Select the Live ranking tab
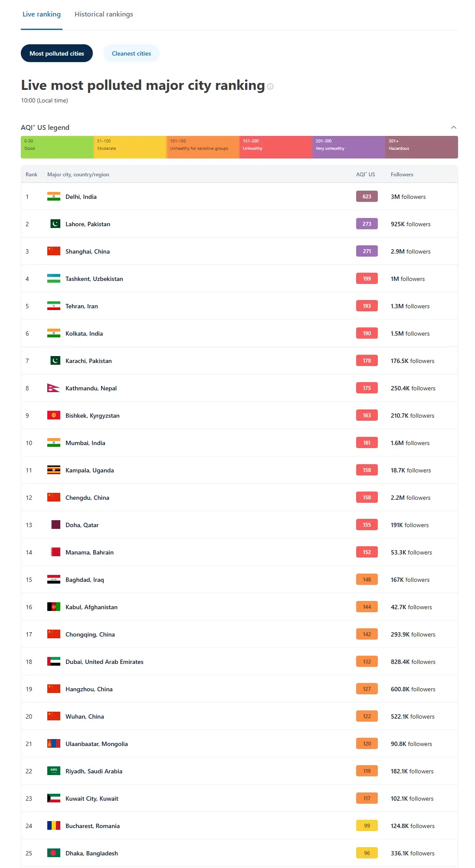This screenshot has height=868, width=475. click(x=42, y=14)
